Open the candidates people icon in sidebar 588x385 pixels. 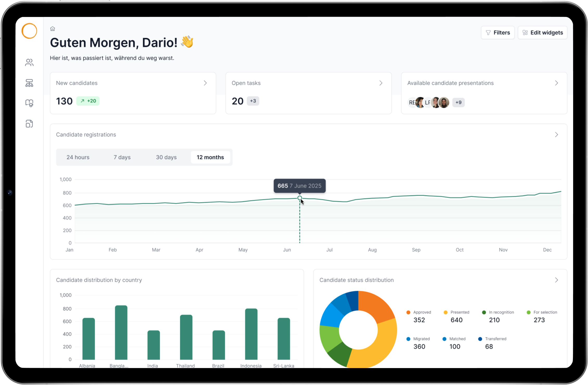coord(29,63)
